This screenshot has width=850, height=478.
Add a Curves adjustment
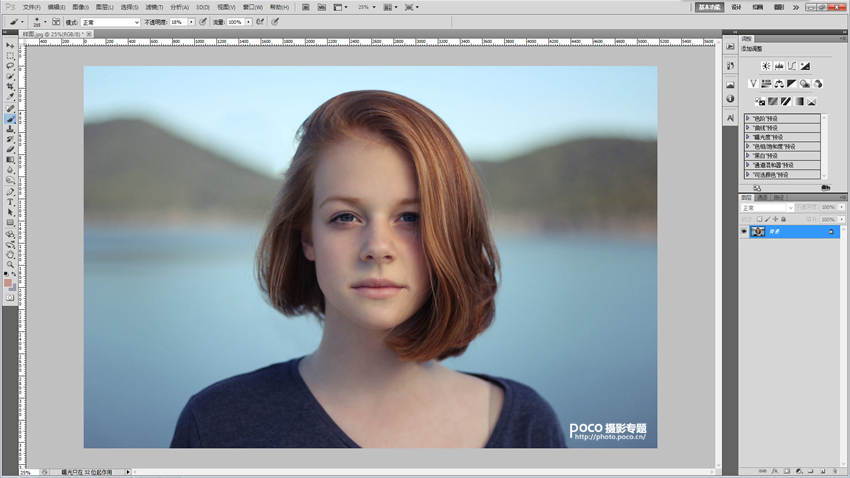point(792,66)
